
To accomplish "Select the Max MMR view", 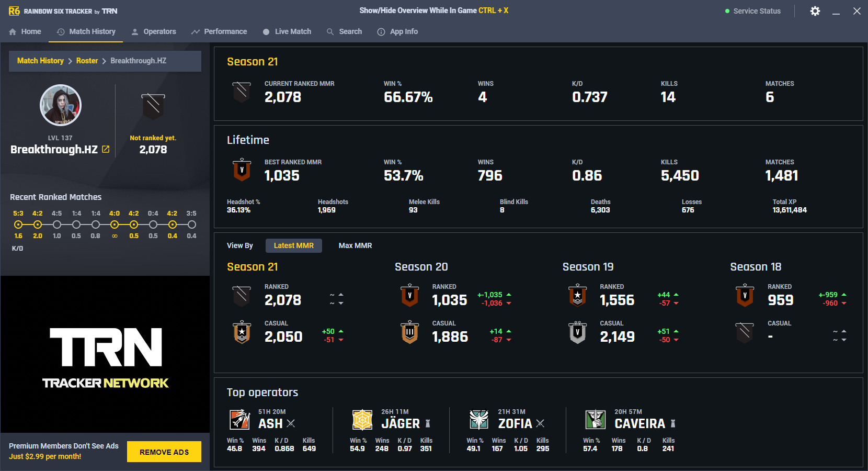I will [x=355, y=245].
